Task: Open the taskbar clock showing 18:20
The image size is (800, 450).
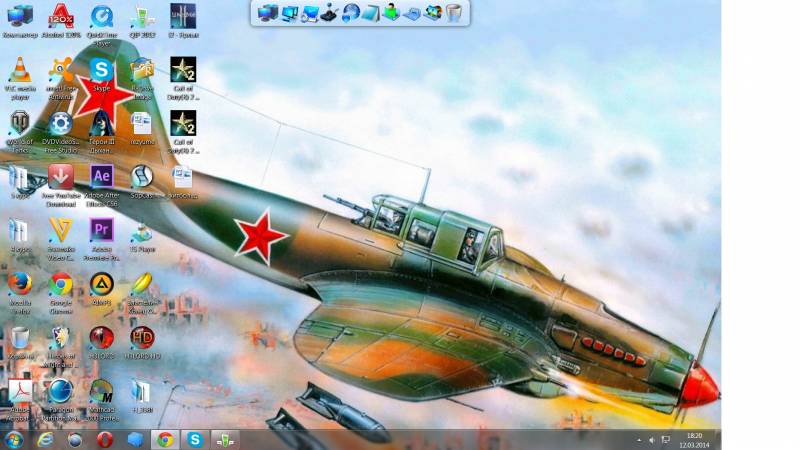Action: tap(694, 440)
